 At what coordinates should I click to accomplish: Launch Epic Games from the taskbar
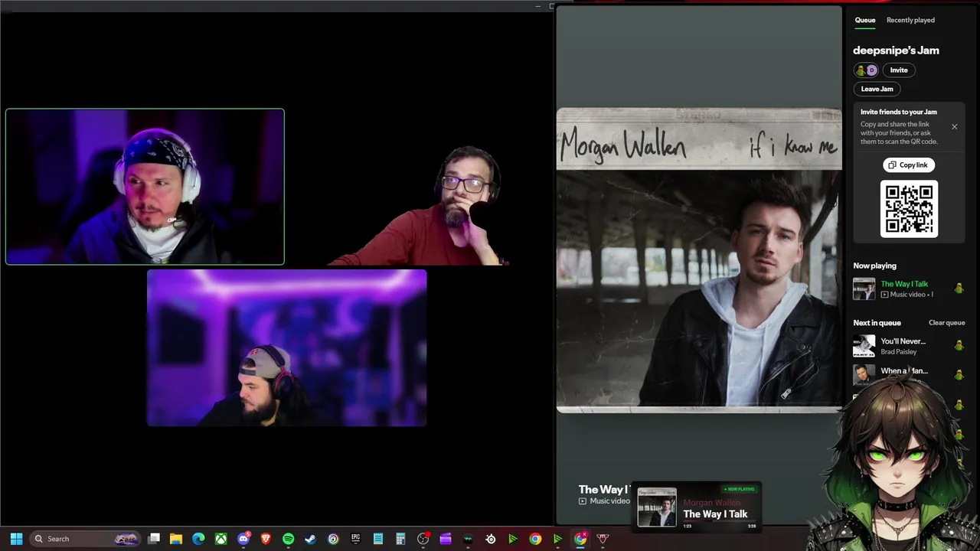[x=355, y=539]
